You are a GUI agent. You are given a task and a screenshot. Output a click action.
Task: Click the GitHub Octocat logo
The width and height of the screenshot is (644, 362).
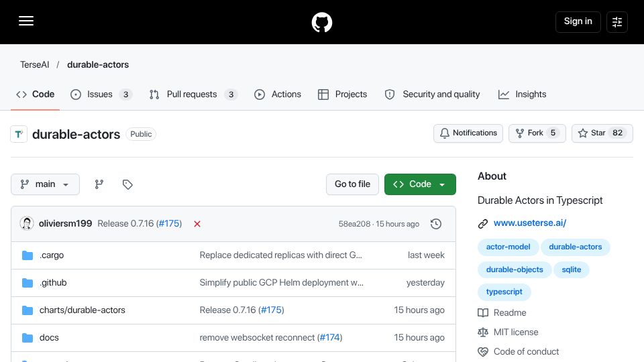[321, 22]
